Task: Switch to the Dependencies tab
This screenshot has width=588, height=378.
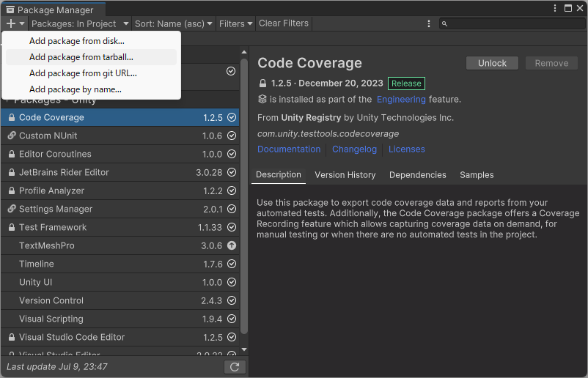Action: 417,175
